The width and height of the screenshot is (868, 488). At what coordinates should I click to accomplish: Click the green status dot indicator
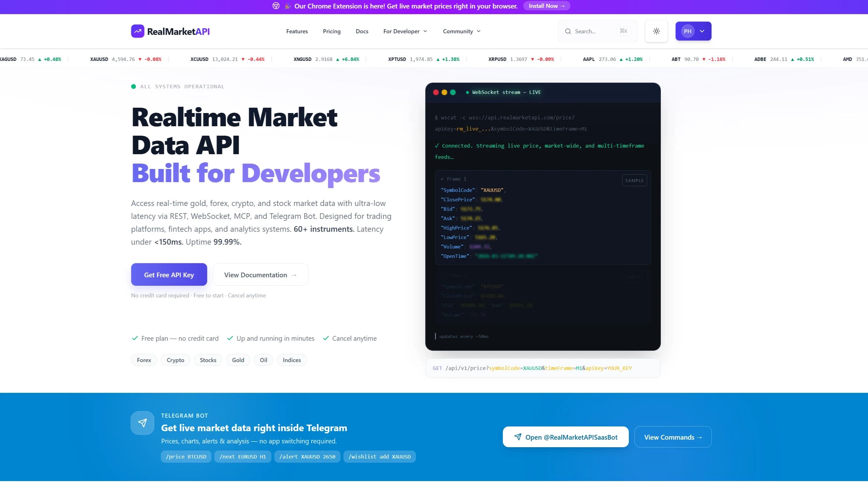(134, 86)
